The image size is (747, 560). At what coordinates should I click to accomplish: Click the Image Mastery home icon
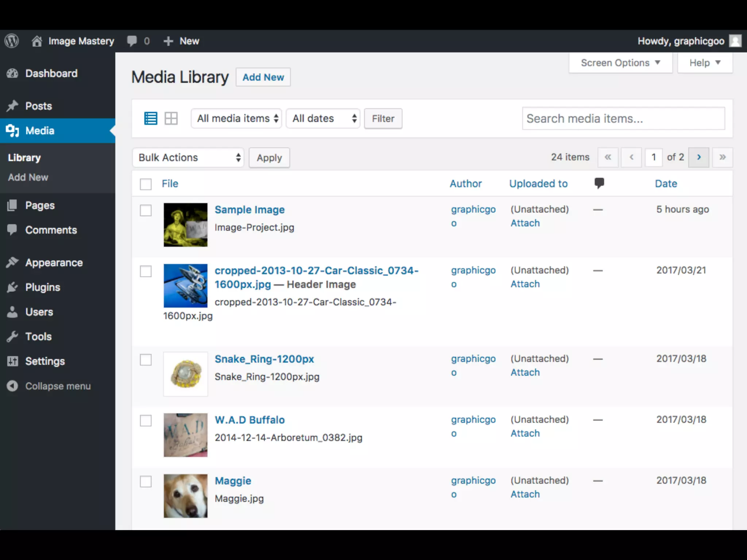[36, 41]
